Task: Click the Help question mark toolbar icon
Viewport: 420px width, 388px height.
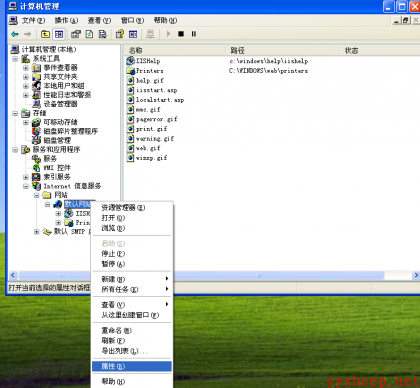Action: pyautogui.click(x=119, y=34)
